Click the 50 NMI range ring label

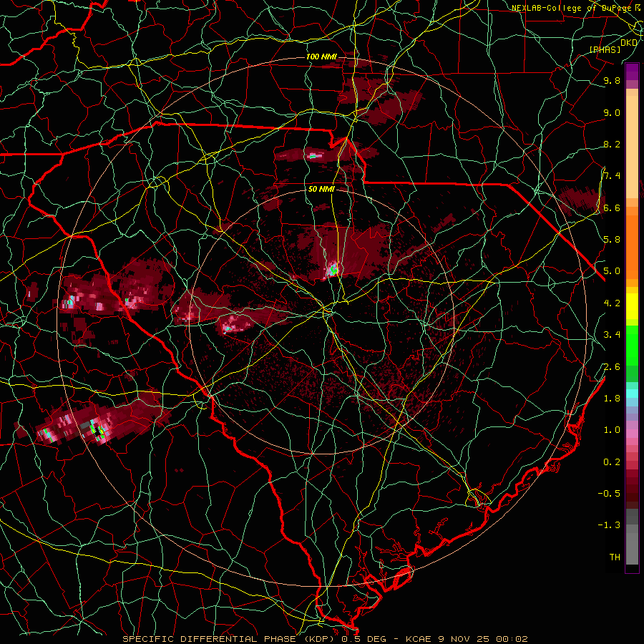[x=321, y=190]
